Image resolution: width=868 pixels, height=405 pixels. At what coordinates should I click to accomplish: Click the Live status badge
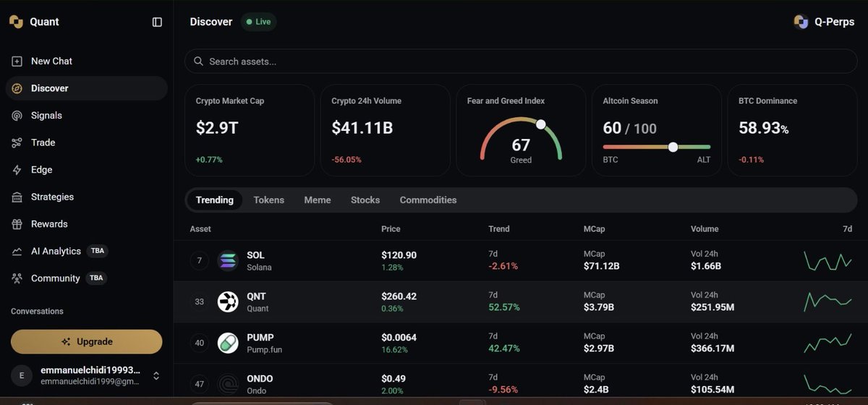[258, 22]
